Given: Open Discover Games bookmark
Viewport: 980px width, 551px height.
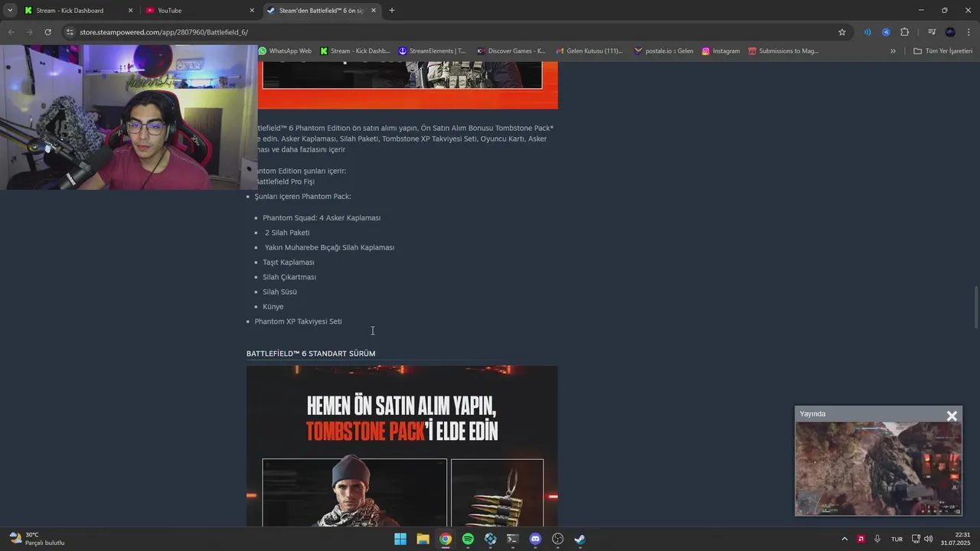Looking at the screenshot, I should tap(511, 51).
